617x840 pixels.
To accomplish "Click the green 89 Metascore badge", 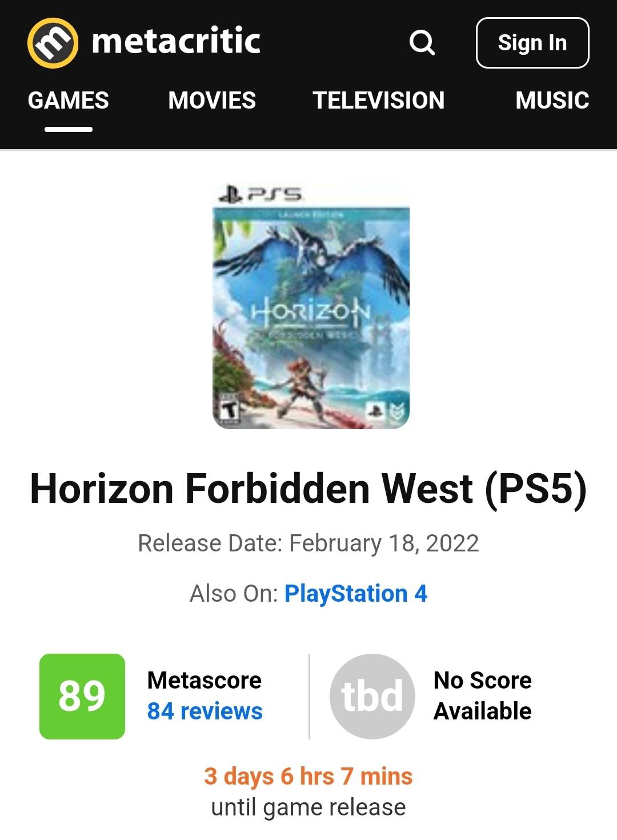I will click(82, 696).
